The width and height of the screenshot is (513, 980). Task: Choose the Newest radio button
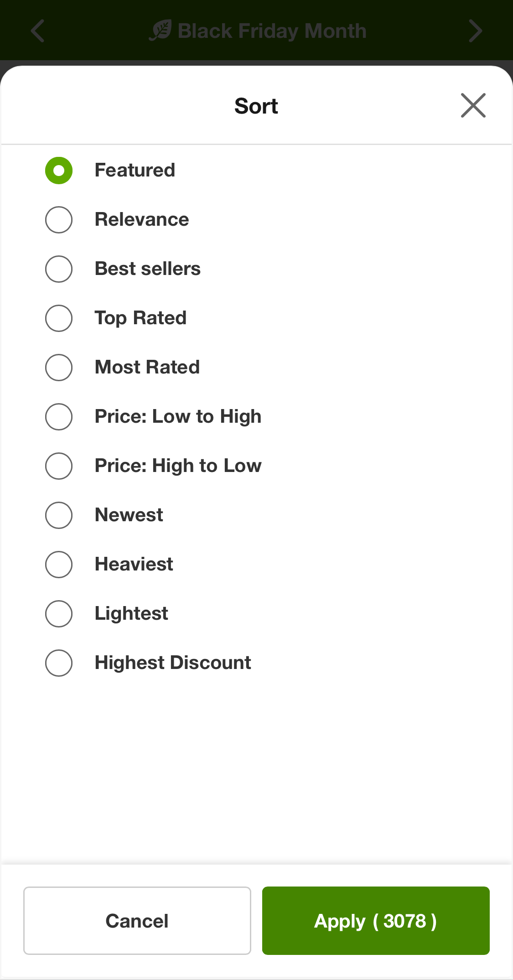pos(59,515)
